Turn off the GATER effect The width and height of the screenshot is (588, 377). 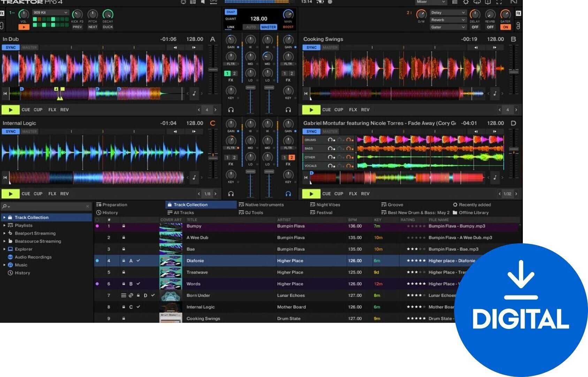pyautogui.click(x=505, y=27)
